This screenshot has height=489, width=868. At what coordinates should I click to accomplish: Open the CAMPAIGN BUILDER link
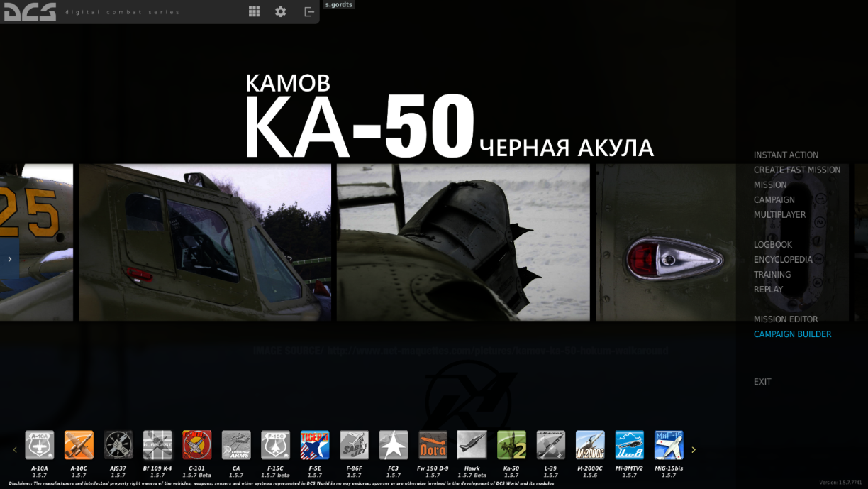(x=792, y=334)
